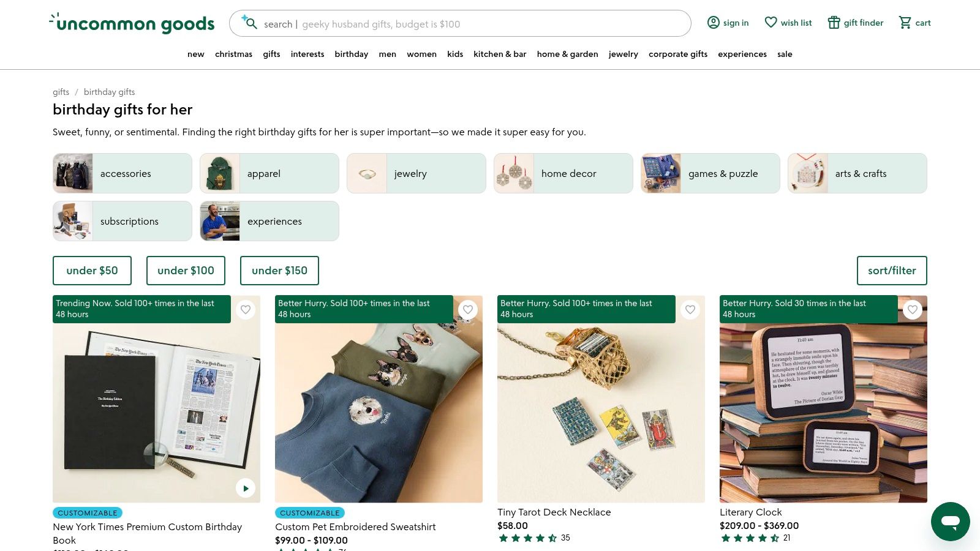Click the wish list heart icon
This screenshot has height=551, width=980.
(x=771, y=22)
